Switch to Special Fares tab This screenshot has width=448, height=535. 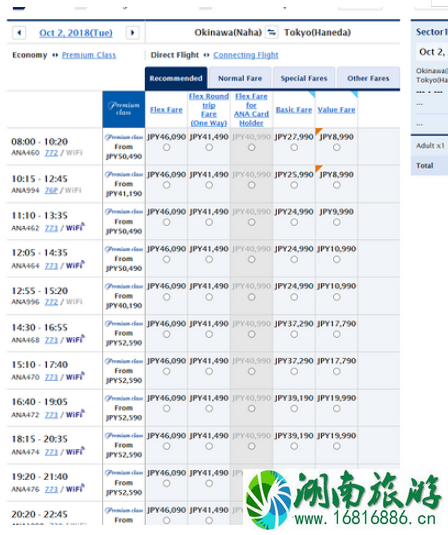pyautogui.click(x=304, y=78)
